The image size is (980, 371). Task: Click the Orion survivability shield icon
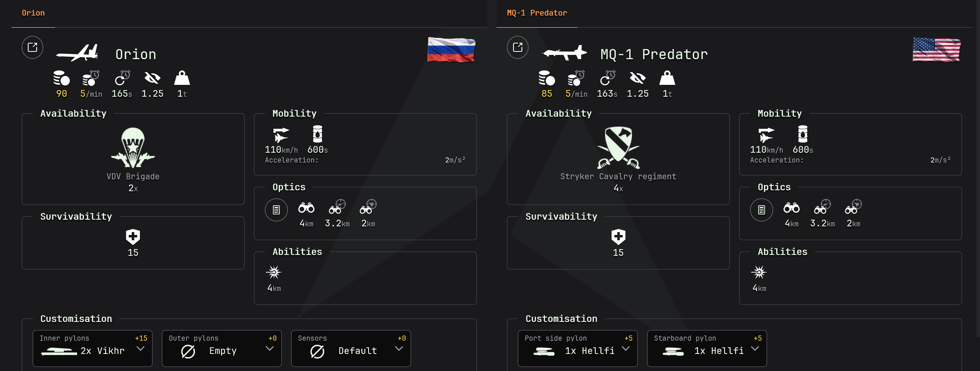(133, 236)
